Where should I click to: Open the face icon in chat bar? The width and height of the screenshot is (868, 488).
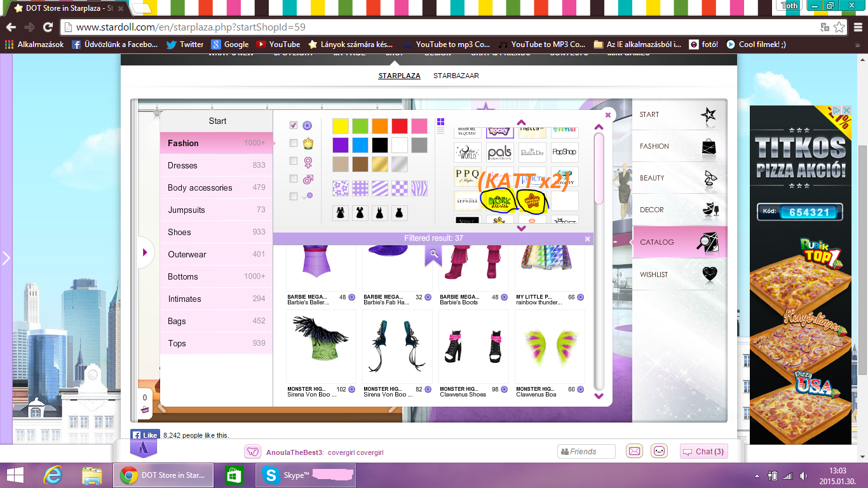point(660,451)
